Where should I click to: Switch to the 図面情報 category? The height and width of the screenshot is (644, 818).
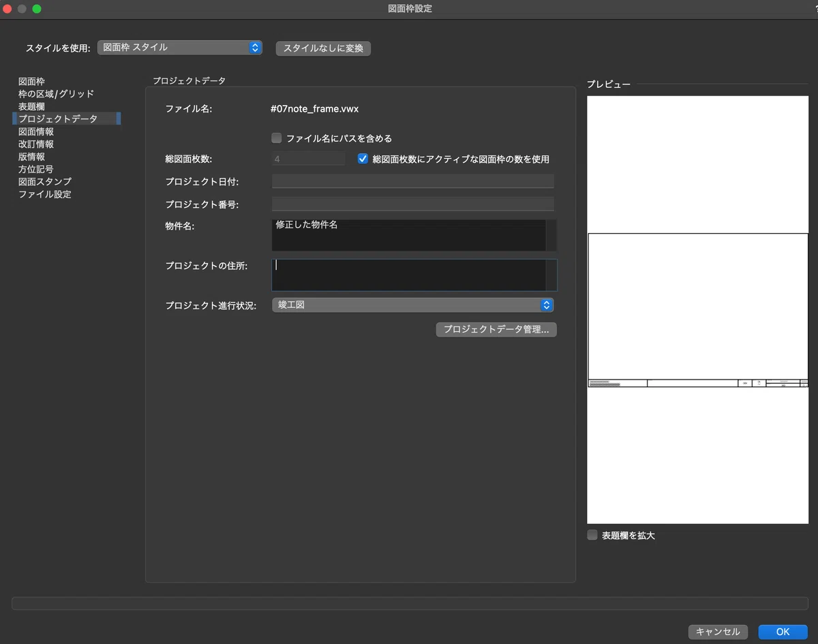35,132
